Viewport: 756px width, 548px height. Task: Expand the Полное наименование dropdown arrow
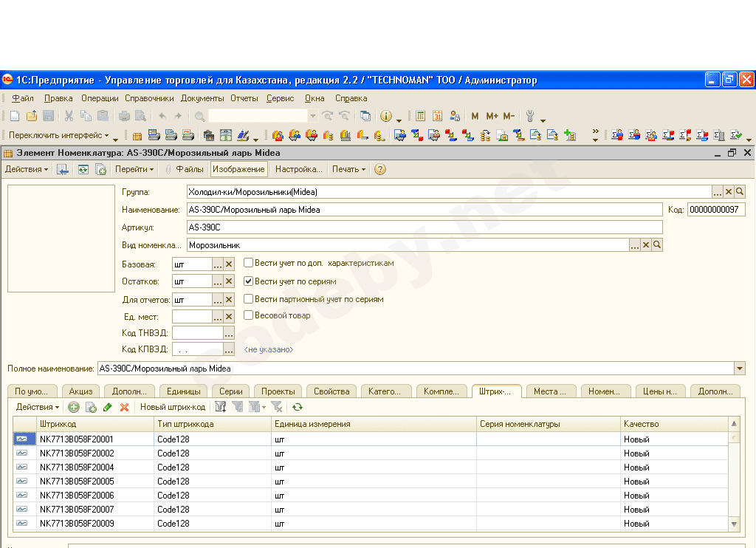[x=740, y=369]
